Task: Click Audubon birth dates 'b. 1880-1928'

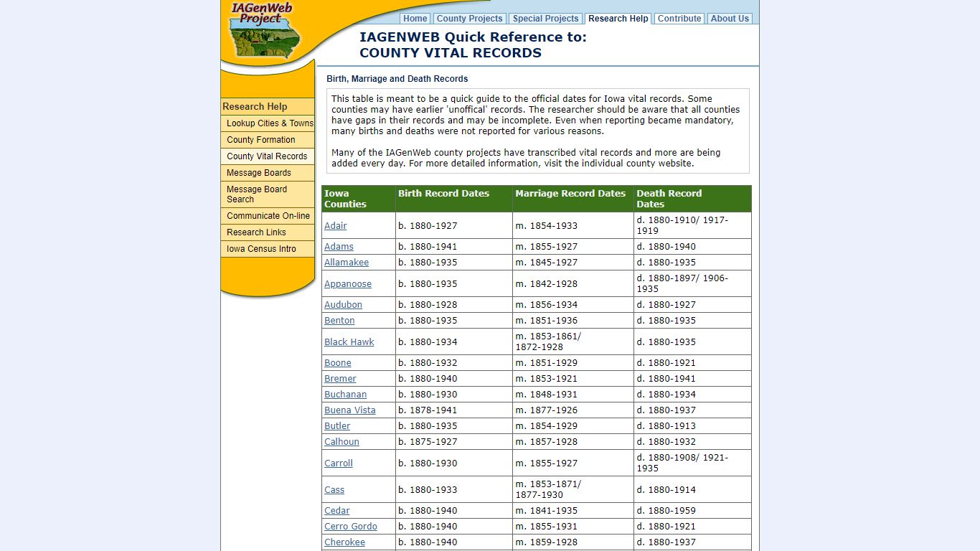Action: click(x=428, y=304)
